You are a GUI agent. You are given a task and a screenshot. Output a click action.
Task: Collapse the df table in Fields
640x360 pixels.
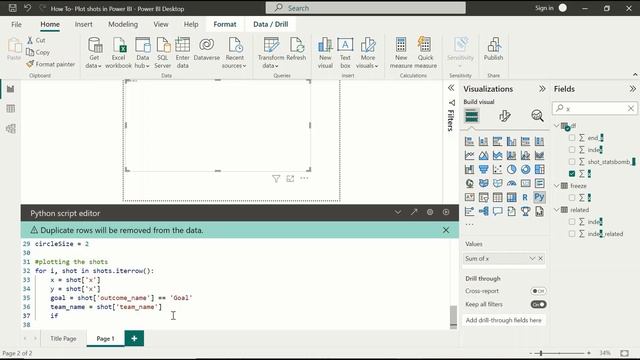point(557,126)
